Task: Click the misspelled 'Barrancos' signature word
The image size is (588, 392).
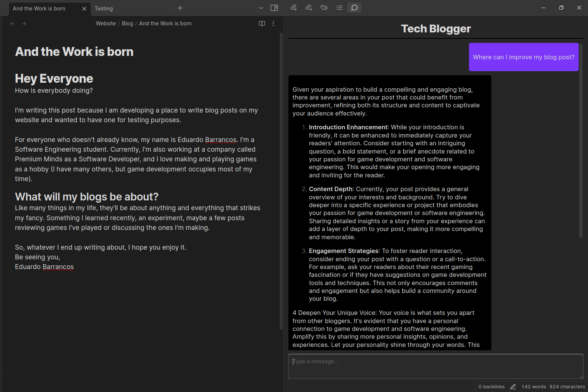Action: pos(58,267)
